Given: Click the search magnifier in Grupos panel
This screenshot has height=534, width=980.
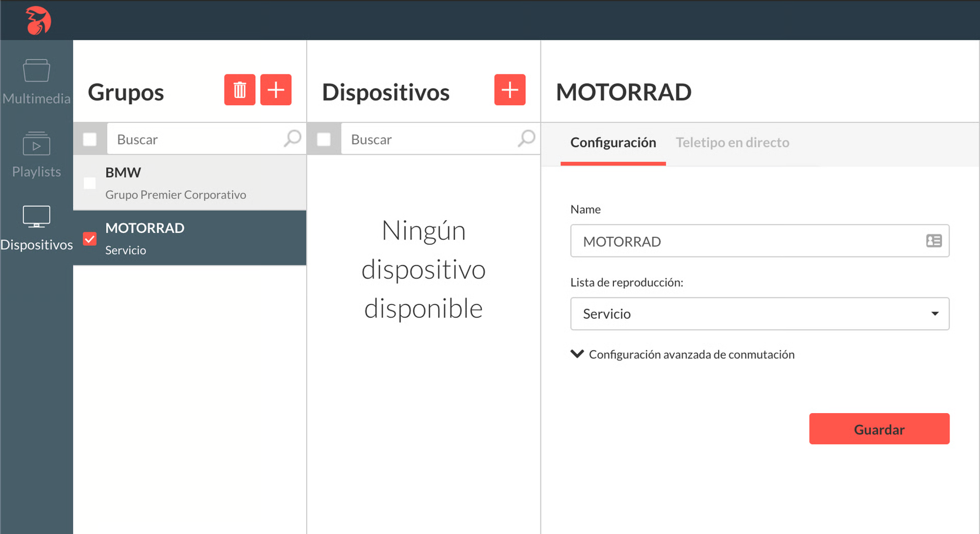Looking at the screenshot, I should point(292,138).
